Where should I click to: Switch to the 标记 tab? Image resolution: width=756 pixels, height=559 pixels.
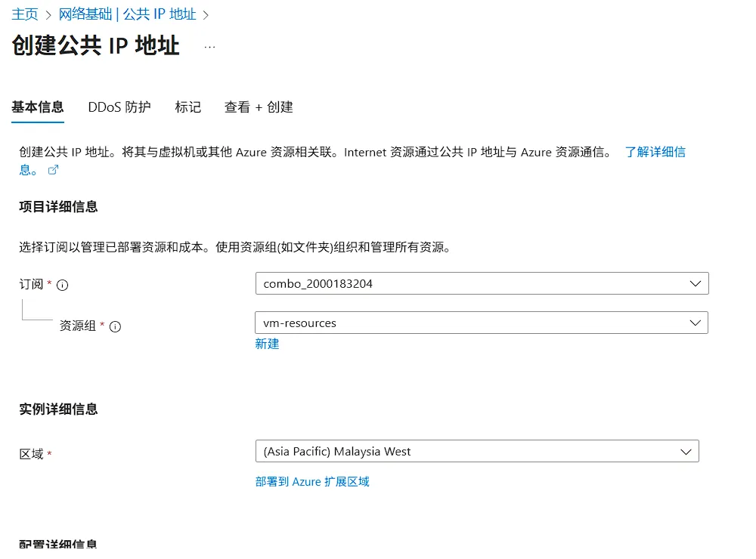[187, 107]
